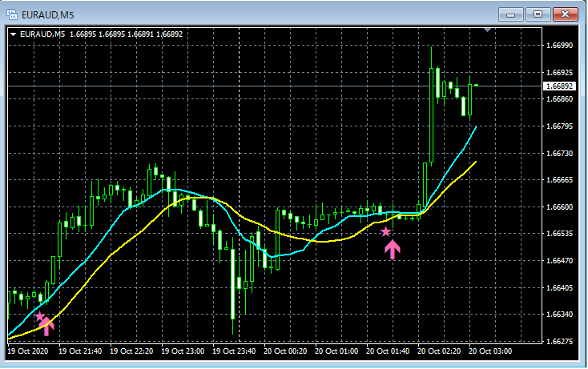The width and height of the screenshot is (588, 369).
Task: Click the 1.66600 price scale label
Action: (559, 207)
